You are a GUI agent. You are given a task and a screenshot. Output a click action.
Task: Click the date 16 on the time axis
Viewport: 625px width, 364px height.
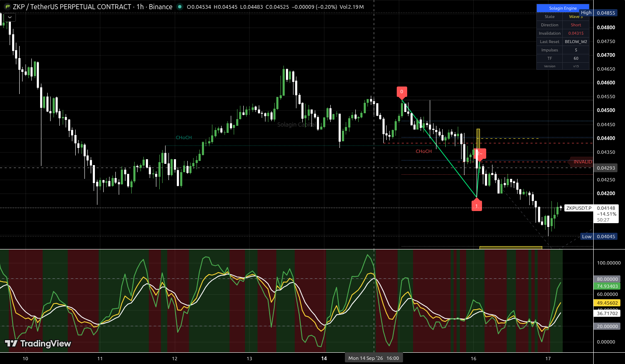(473, 359)
